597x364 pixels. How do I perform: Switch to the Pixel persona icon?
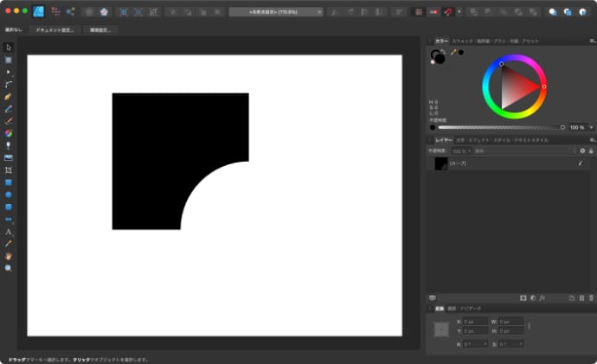click(55, 12)
